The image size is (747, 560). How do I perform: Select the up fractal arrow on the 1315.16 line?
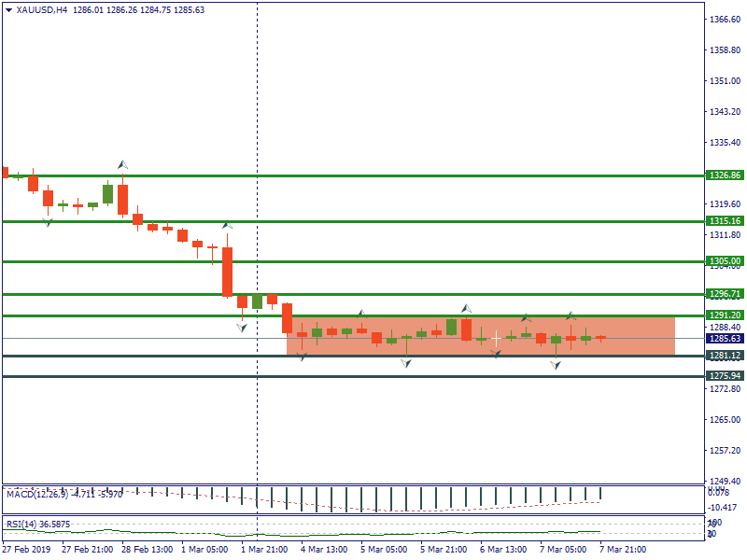coord(226,225)
